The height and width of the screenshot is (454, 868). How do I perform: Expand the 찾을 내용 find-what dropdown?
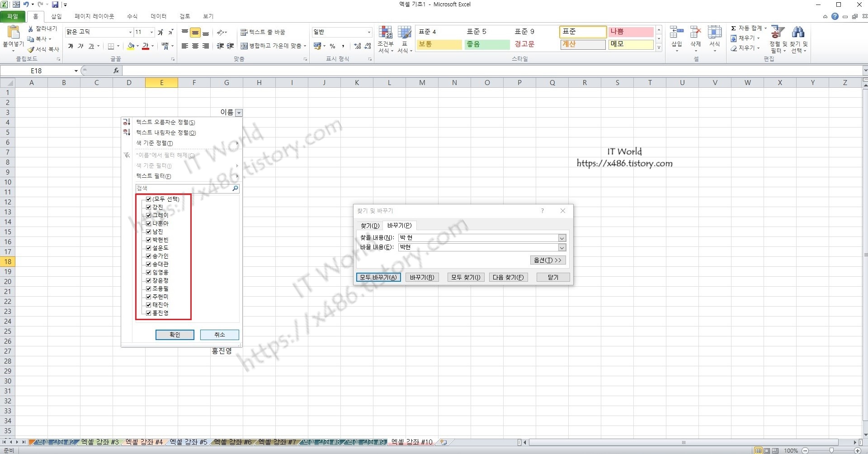(562, 238)
